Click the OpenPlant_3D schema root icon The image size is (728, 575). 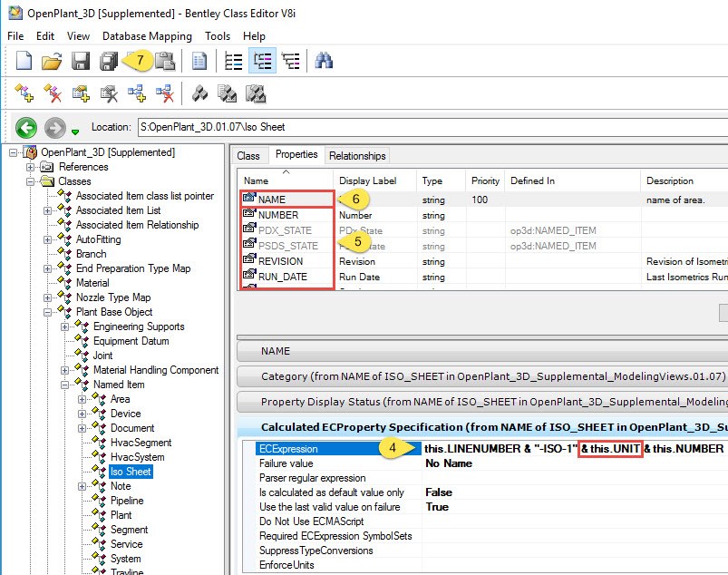pyautogui.click(x=30, y=151)
